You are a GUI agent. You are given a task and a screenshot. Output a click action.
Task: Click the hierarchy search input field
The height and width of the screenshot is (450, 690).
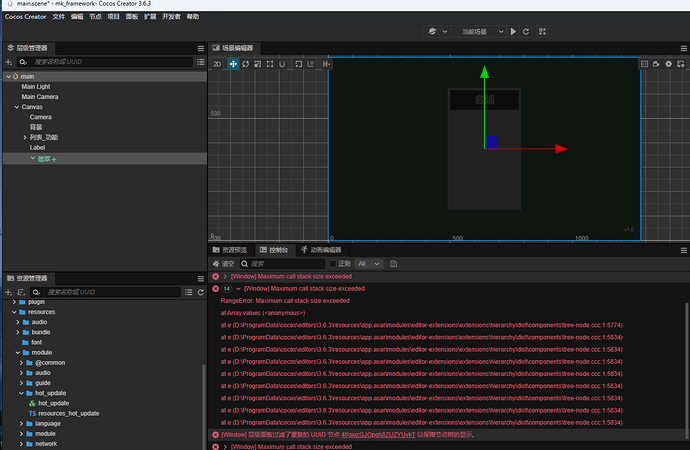[x=100, y=62]
